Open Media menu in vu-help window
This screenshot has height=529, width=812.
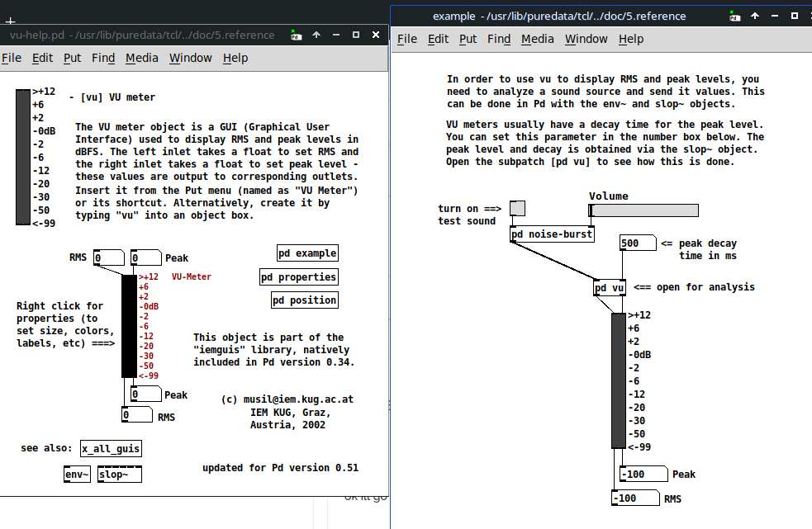tap(142, 58)
